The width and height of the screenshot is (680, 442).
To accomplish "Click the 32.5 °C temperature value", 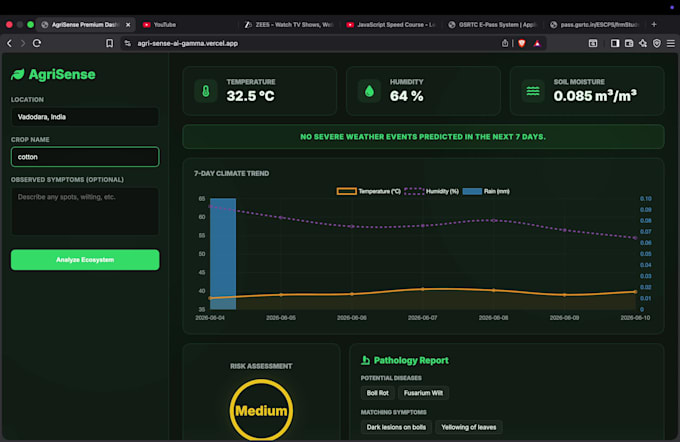I will pos(250,96).
